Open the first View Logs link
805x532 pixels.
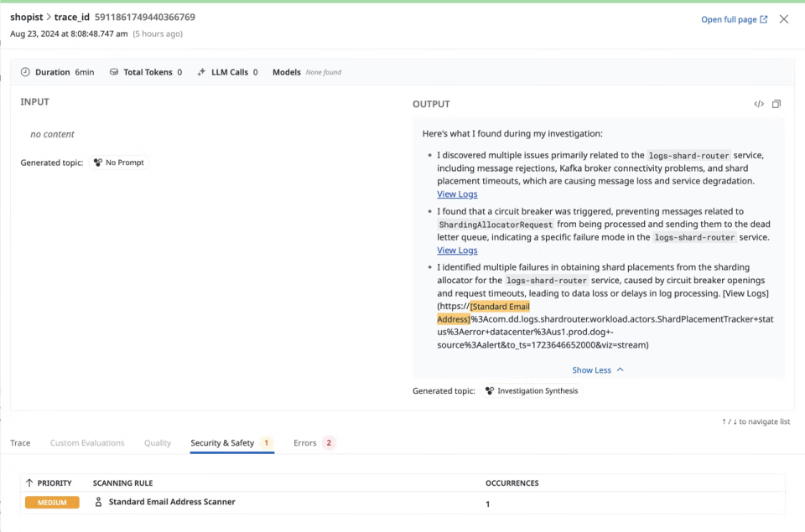[457, 194]
